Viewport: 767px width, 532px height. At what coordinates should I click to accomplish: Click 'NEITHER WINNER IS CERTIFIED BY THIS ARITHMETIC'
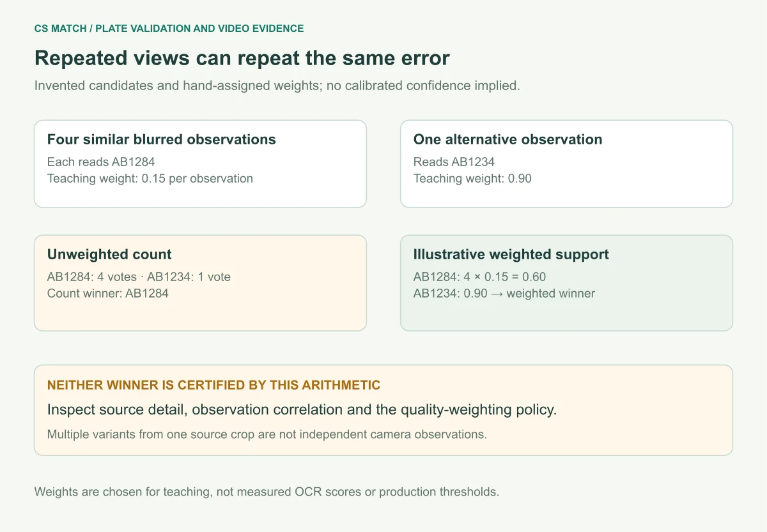213,385
